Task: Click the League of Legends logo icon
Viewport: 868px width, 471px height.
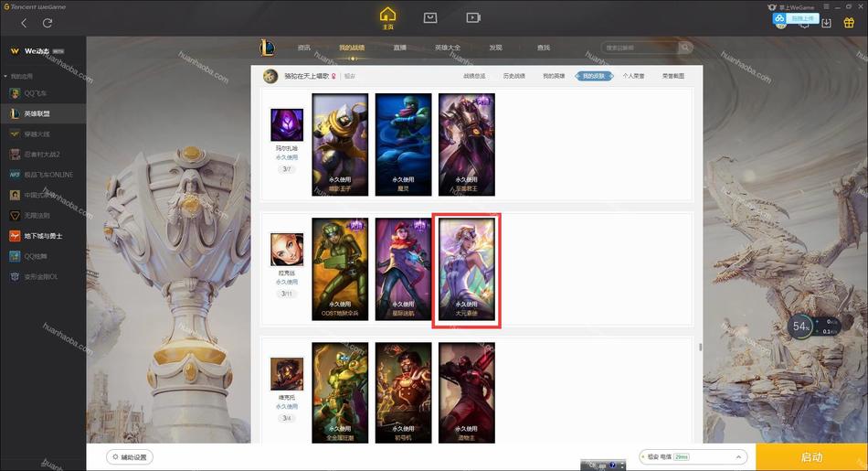Action: click(268, 48)
